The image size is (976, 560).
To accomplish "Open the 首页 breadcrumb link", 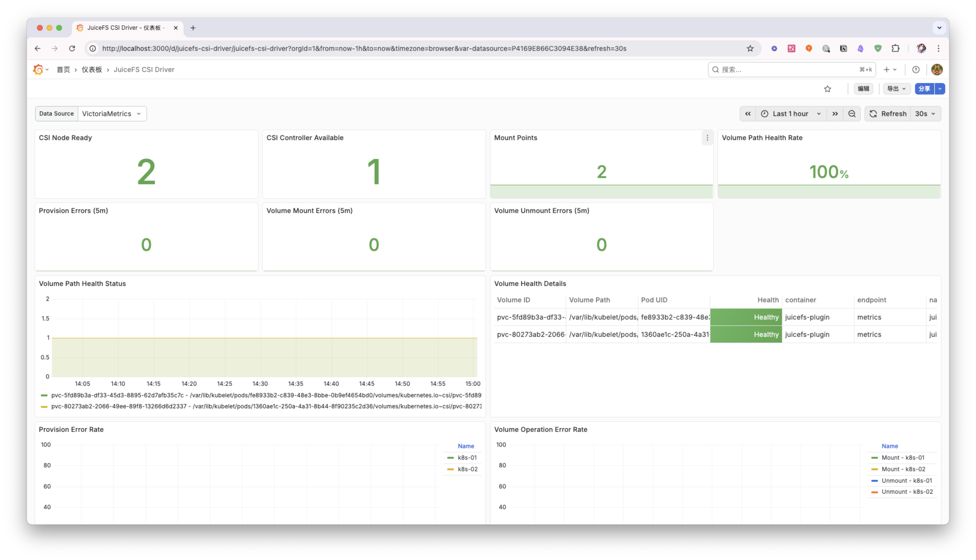I will pos(63,70).
